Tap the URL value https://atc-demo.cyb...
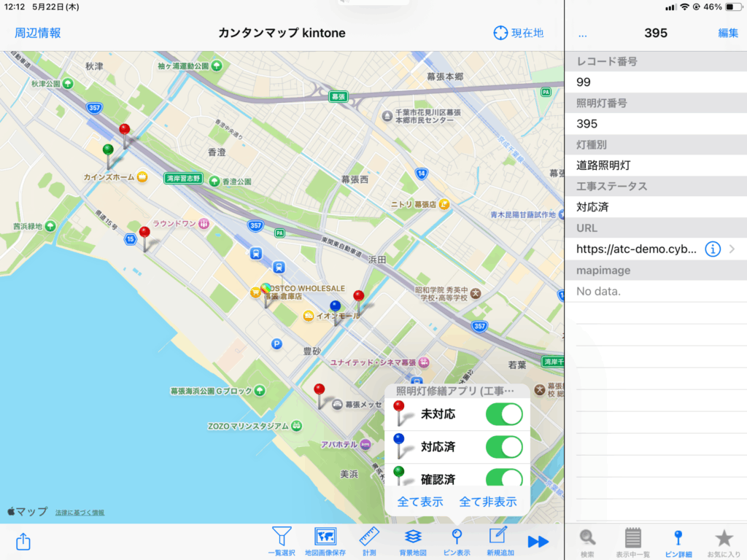747x560 pixels. coord(636,249)
